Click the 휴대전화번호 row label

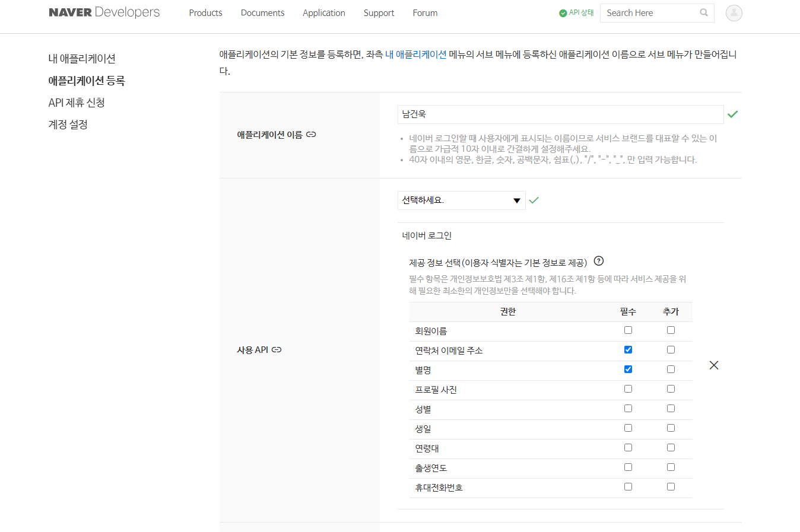439,488
